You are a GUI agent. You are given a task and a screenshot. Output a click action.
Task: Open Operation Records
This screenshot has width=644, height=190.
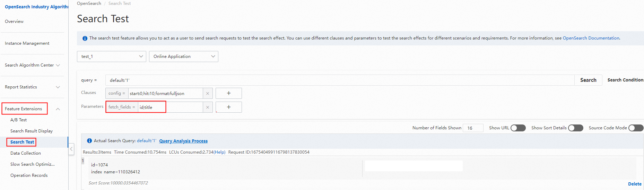click(29, 175)
